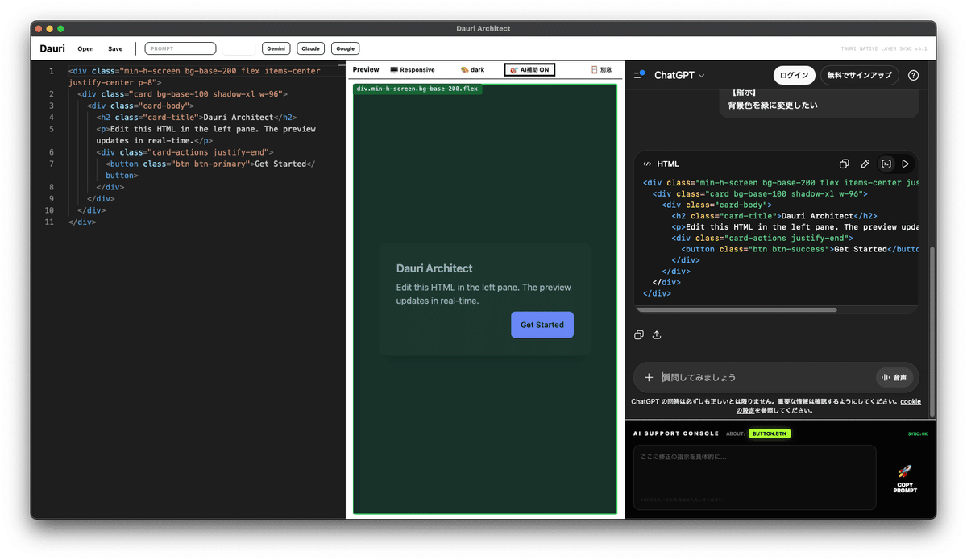This screenshot has width=967, height=560.
Task: Toggle Responsive preview mode
Action: click(x=413, y=69)
